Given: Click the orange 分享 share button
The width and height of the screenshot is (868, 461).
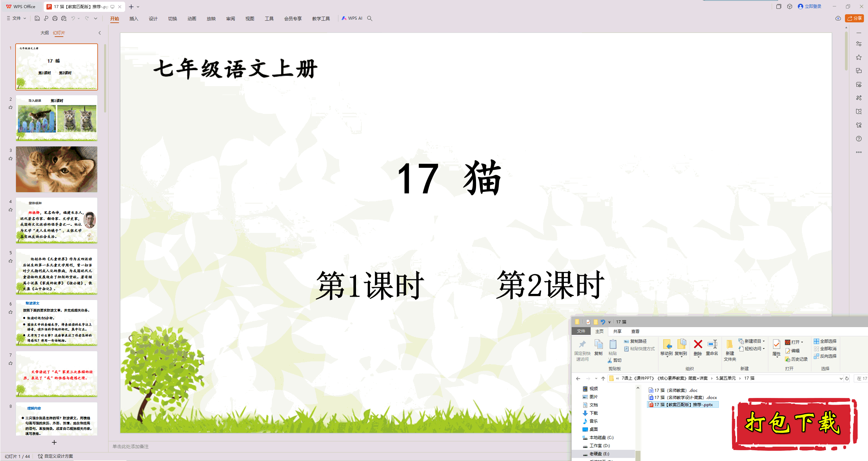Looking at the screenshot, I should [854, 18].
